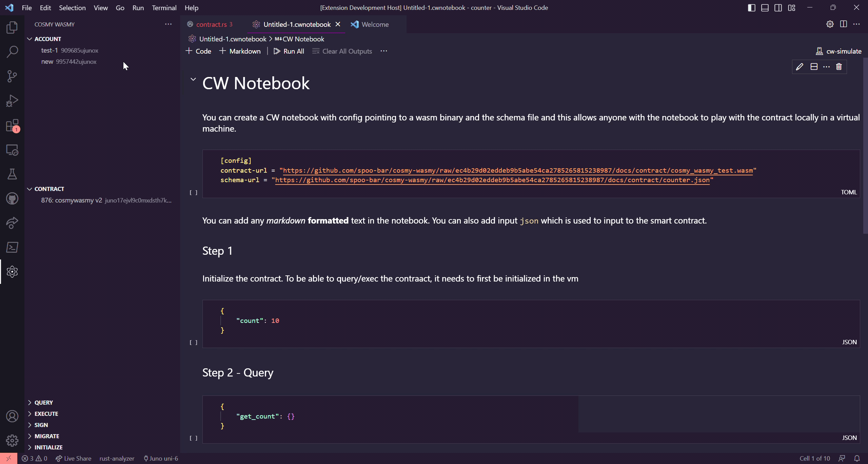This screenshot has width=868, height=464.
Task: Open the Extensions view icon
Action: pyautogui.click(x=12, y=125)
